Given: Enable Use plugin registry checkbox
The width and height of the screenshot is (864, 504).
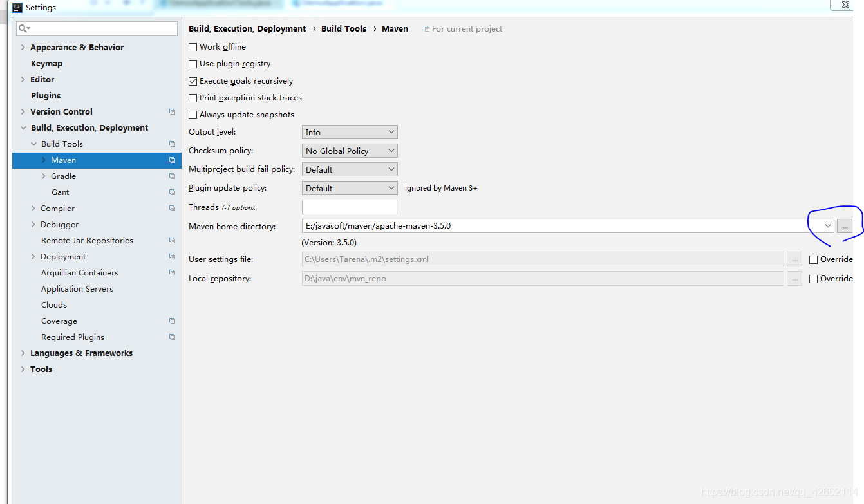Looking at the screenshot, I should pyautogui.click(x=193, y=64).
